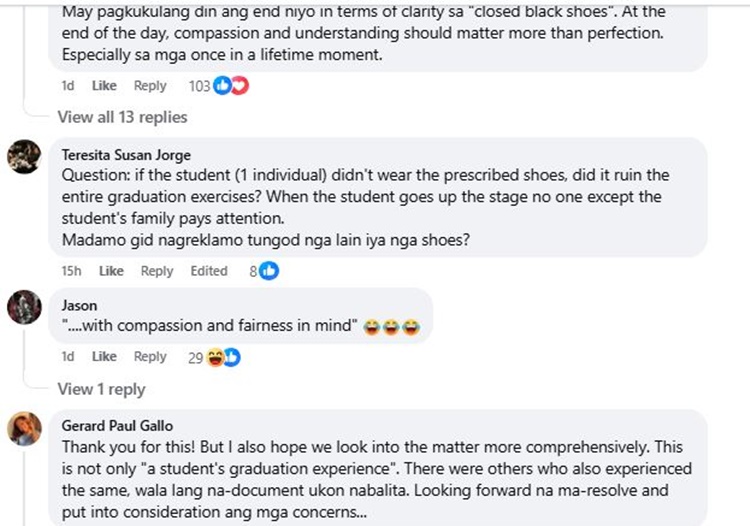The image size is (750, 526).
Task: Reply to Jason's comment
Action: (150, 357)
